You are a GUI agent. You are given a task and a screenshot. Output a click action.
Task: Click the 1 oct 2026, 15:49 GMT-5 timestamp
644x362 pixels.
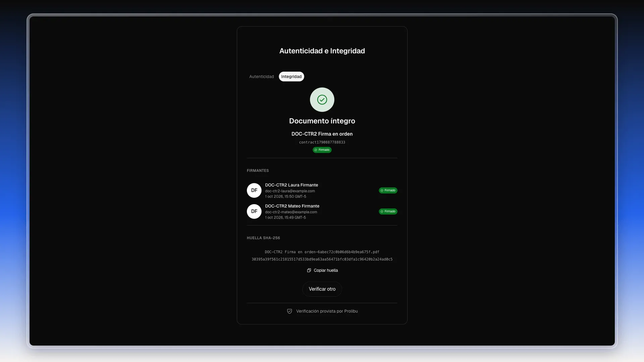(x=285, y=218)
